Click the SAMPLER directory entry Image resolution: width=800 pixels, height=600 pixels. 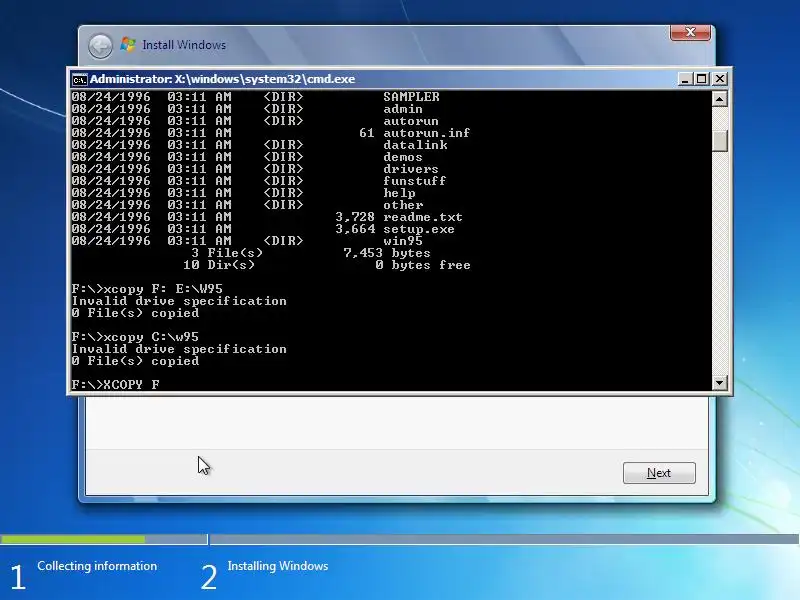tap(411, 97)
